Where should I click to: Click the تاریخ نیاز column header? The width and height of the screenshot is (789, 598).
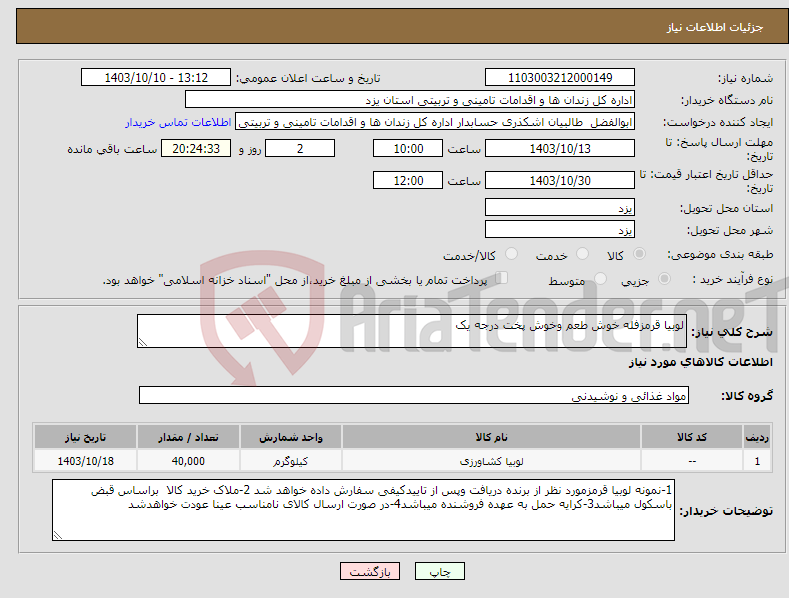tap(86, 437)
